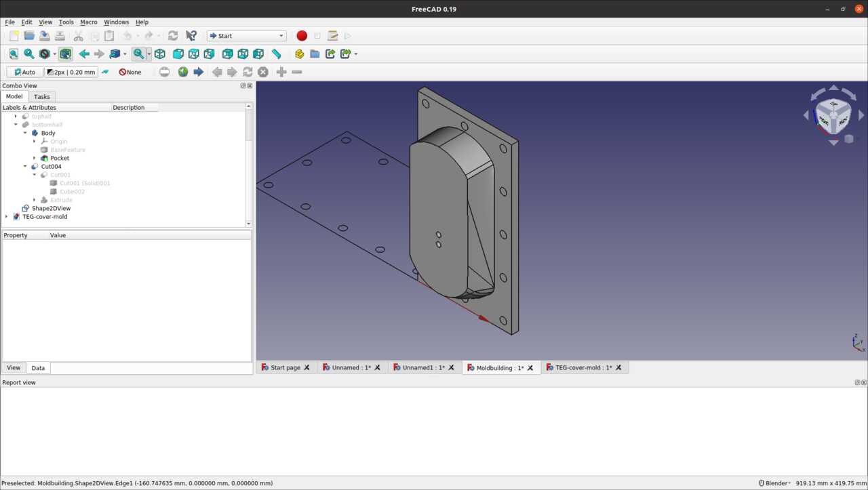Select the measure distance ruler tool

[x=277, y=54]
